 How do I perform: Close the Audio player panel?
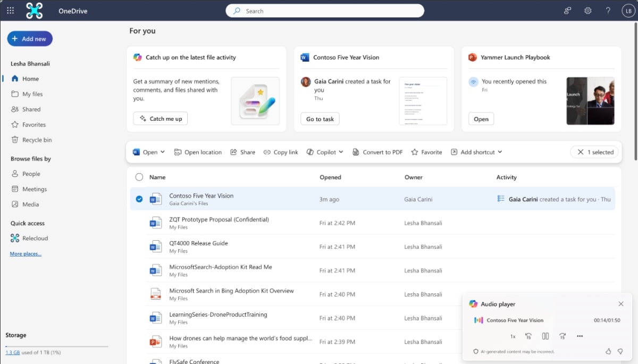click(x=621, y=304)
